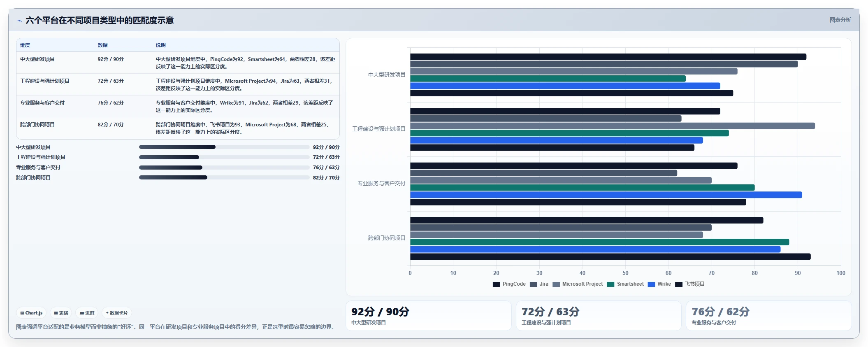This screenshot has width=868, height=347.
Task: Click the footer note about 业务模型
Action: pos(176,327)
